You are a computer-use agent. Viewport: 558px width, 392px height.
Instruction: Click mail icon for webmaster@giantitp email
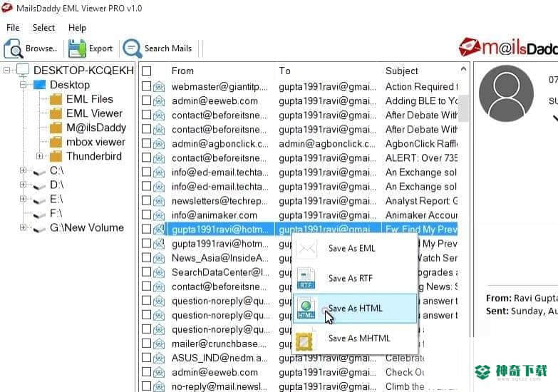pyautogui.click(x=159, y=86)
